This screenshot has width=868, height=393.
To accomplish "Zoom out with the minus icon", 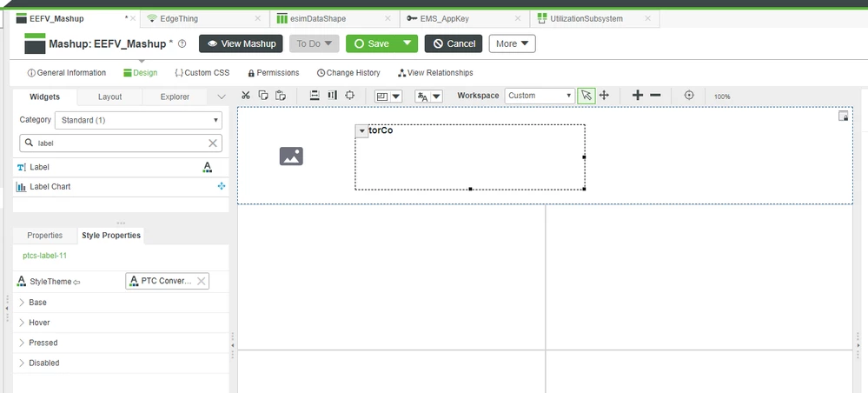I will click(x=655, y=96).
